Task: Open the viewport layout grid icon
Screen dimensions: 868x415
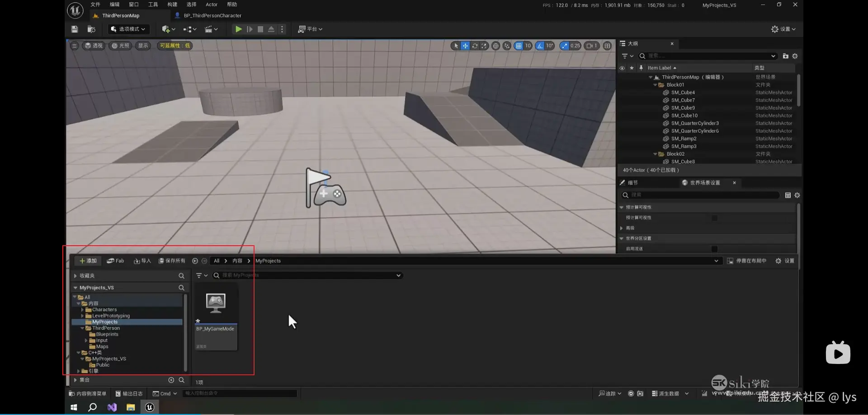Action: [x=607, y=46]
